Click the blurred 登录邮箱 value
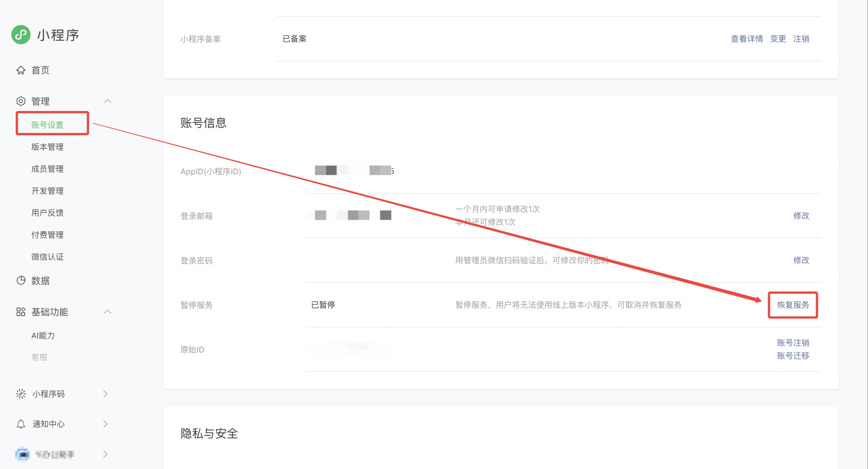The height and width of the screenshot is (469, 868). pyautogui.click(x=349, y=215)
